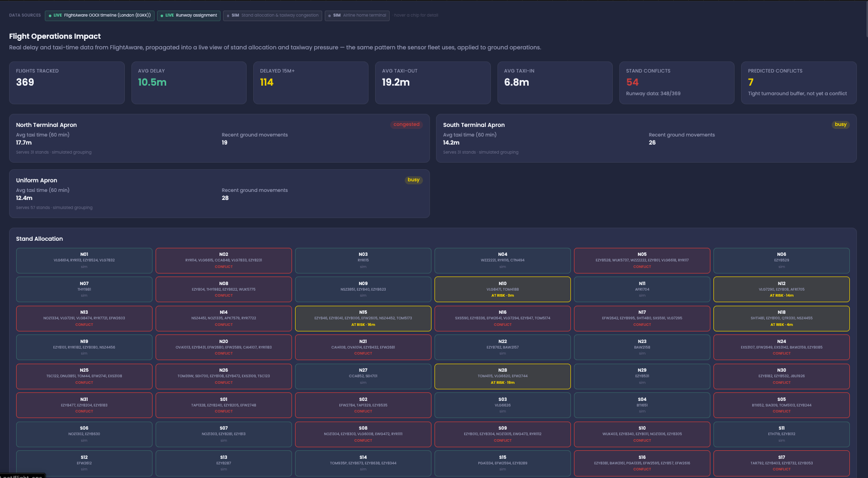The image size is (868, 478).
Task: Select stand S03 card with VLG6626
Action: click(x=502, y=405)
